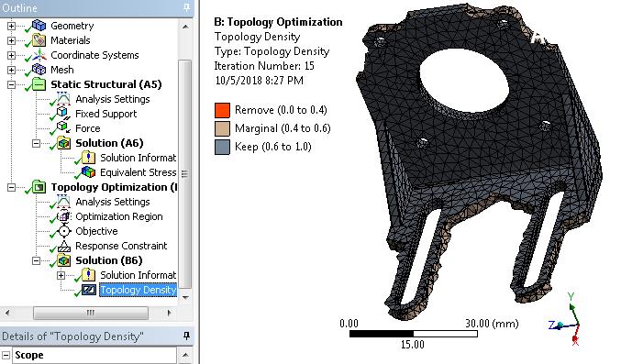This screenshot has width=621, height=364.
Task: Click the scale ruler bar in viewport
Action: (414, 334)
